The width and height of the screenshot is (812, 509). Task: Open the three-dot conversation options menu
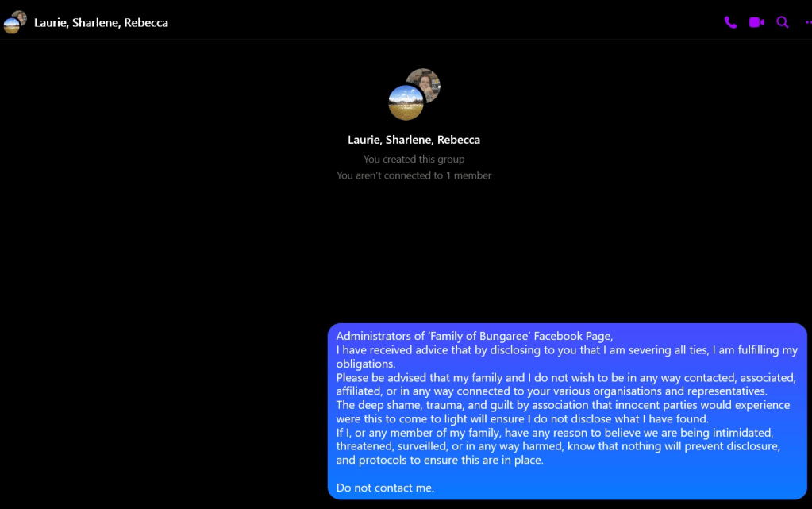coord(806,22)
